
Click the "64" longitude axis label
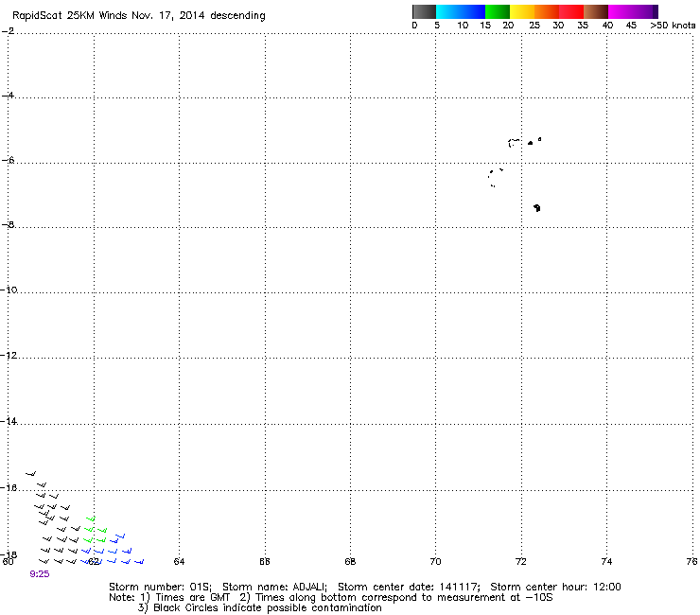[x=179, y=561]
